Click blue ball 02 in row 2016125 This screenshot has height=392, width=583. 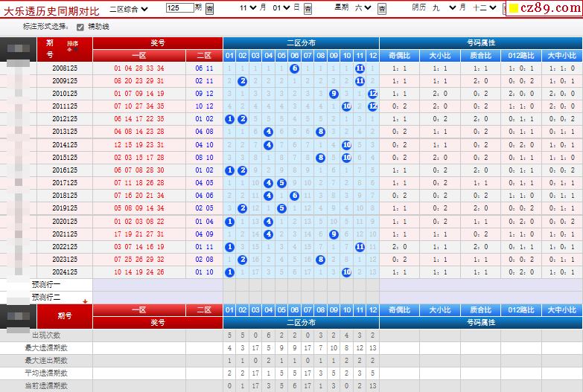coord(243,170)
